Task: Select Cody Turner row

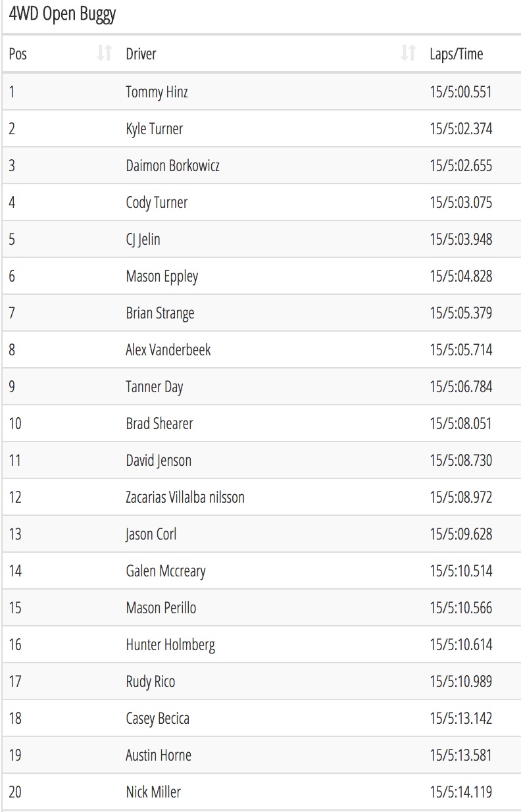Action: click(262, 202)
